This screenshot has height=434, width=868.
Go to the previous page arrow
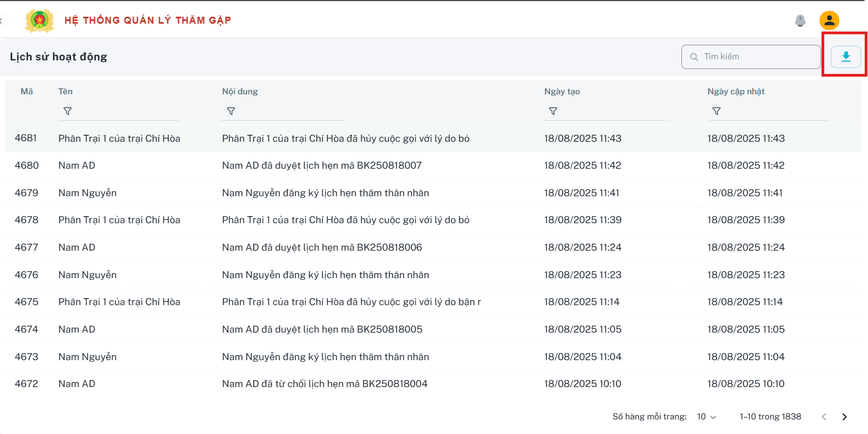click(824, 417)
